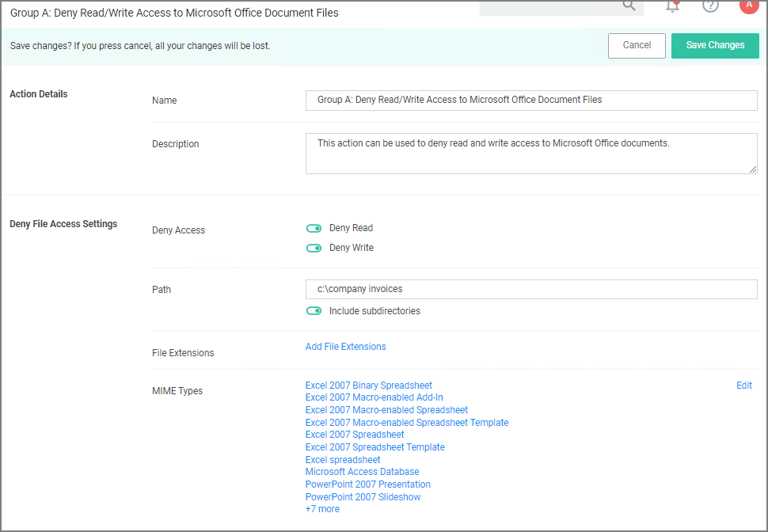768x532 pixels.
Task: Click into the Name input field
Action: [x=530, y=100]
